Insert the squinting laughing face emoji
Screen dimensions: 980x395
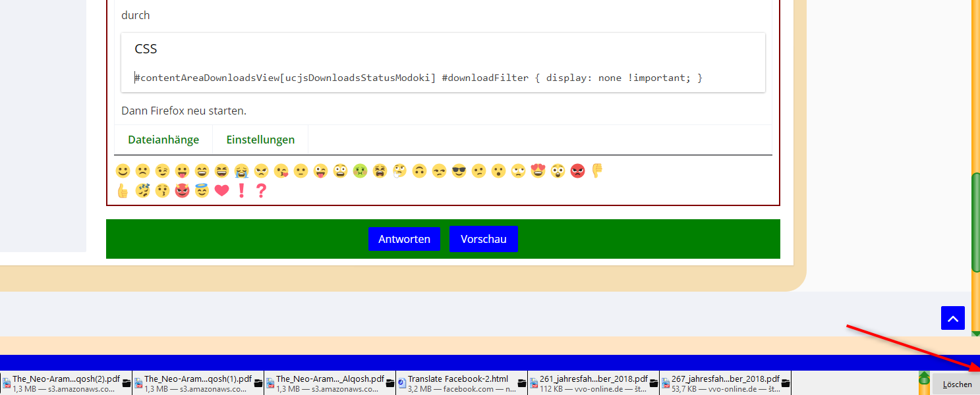coord(221,171)
